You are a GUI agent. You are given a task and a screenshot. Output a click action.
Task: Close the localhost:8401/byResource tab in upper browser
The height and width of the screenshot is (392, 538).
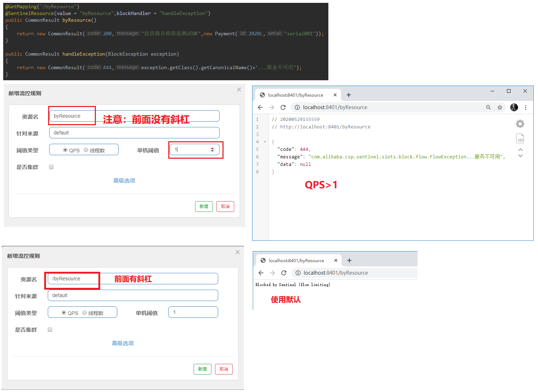pyautogui.click(x=335, y=95)
